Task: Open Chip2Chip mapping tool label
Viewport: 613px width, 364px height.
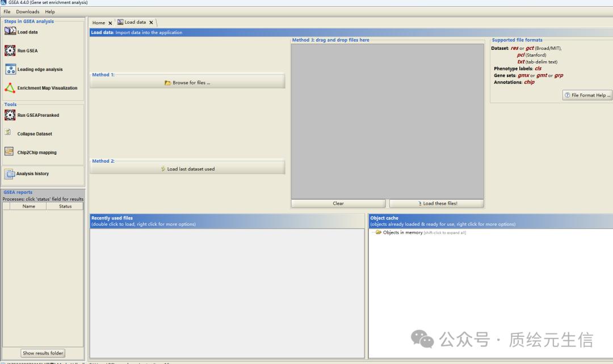Action: coord(37,153)
